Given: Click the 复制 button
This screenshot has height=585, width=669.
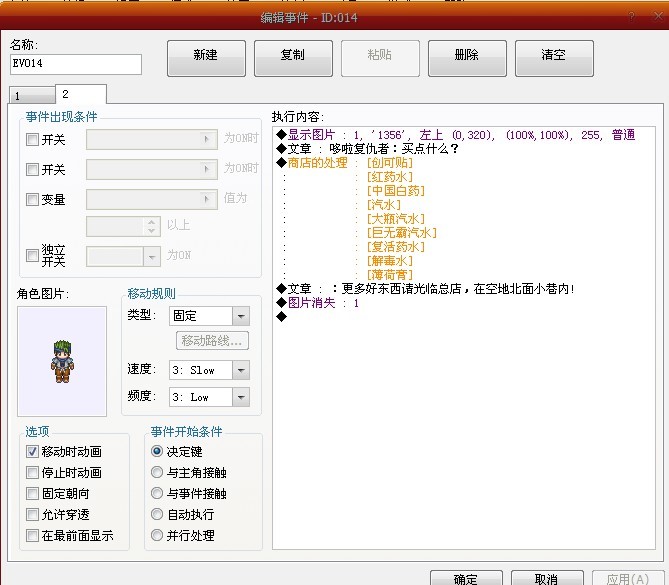Looking at the screenshot, I should coord(293,58).
